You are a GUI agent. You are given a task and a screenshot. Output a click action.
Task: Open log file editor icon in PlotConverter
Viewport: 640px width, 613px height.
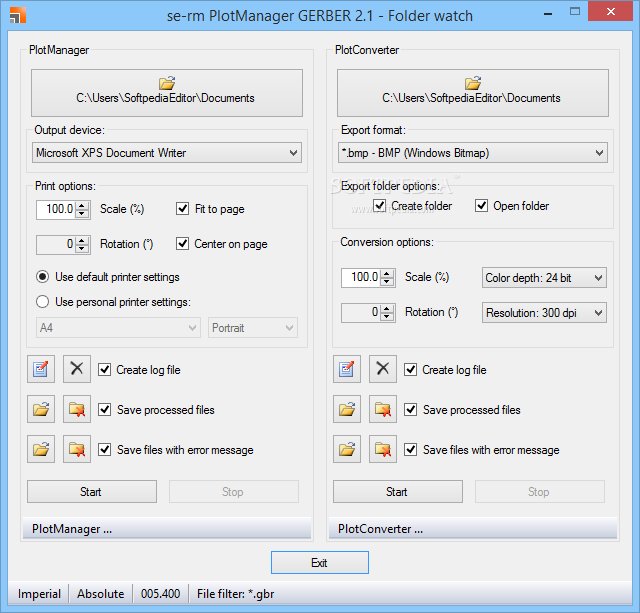(347, 369)
